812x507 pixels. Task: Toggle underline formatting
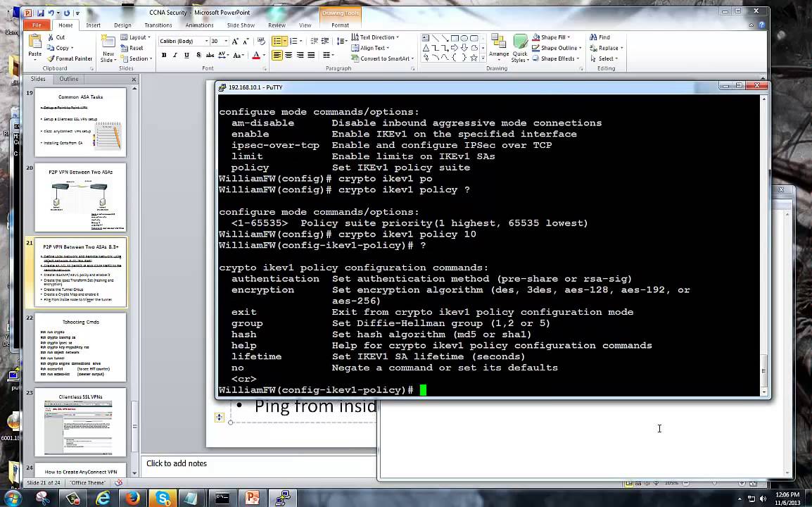pyautogui.click(x=186, y=55)
